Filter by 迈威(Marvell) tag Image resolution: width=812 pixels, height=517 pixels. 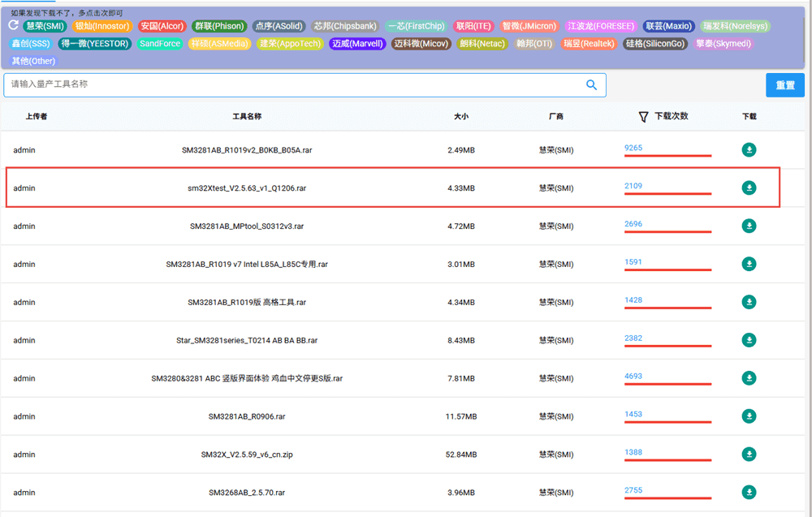tap(357, 44)
